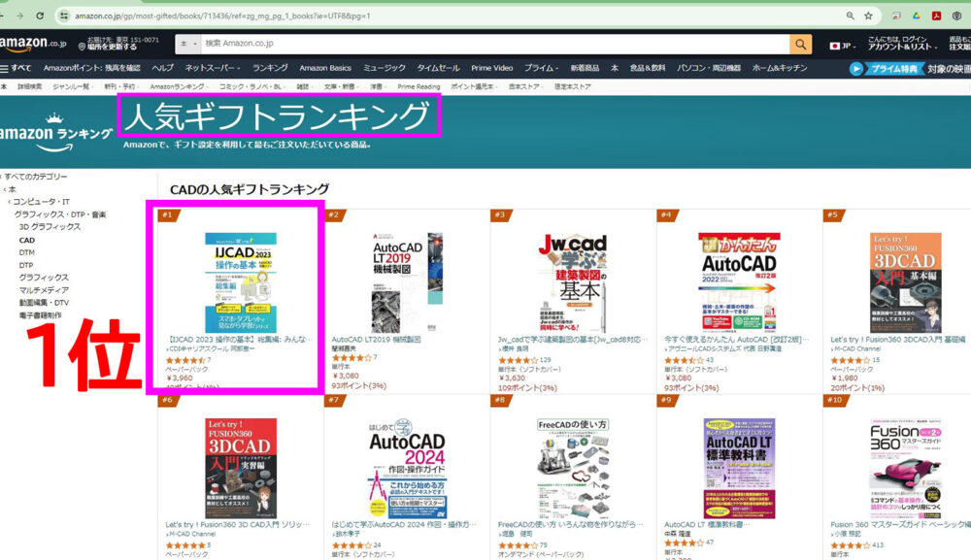
Task: Click the ¥3,630 price on Jw_cad book
Action: coord(512,379)
